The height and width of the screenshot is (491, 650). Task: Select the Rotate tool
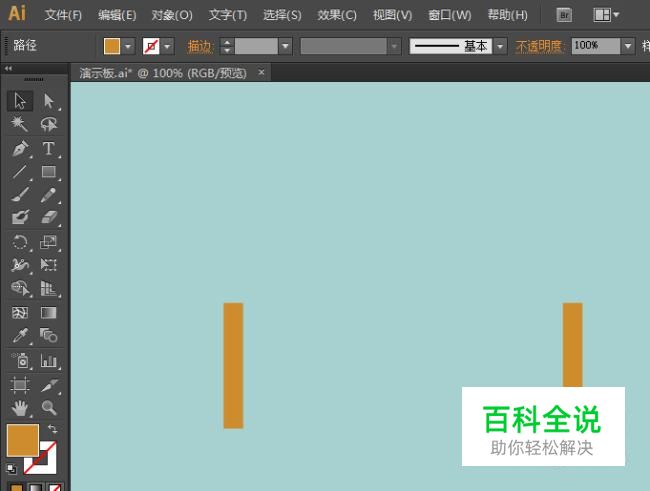(x=20, y=242)
